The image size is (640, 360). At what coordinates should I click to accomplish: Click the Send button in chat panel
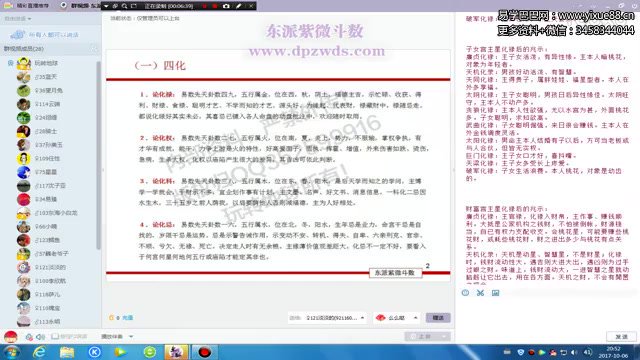[x=621, y=337]
